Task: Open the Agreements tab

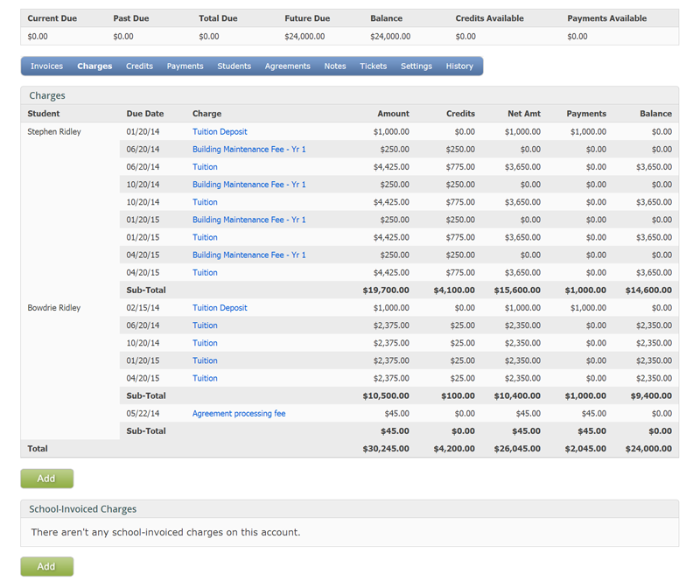Action: (287, 66)
